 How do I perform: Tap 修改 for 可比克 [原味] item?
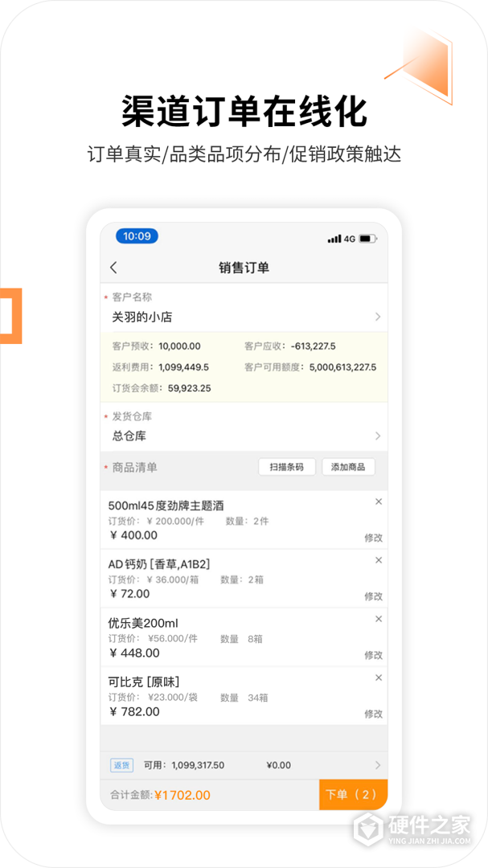[373, 714]
